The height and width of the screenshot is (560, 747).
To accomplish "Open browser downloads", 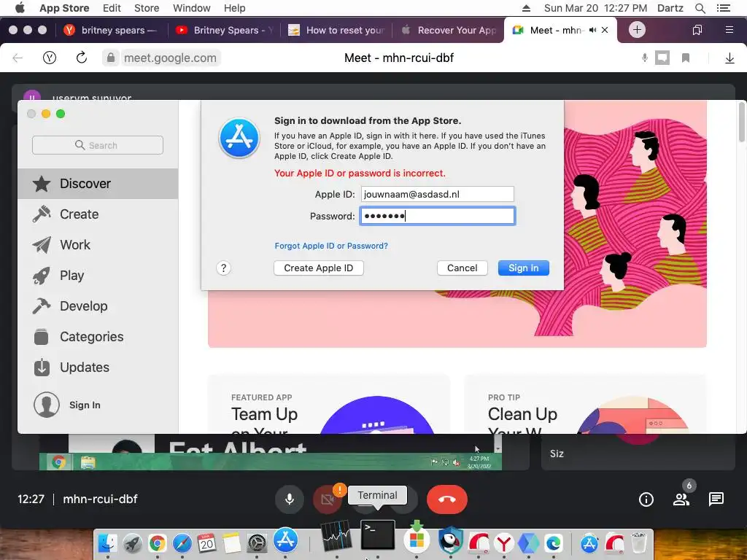I will [x=729, y=58].
